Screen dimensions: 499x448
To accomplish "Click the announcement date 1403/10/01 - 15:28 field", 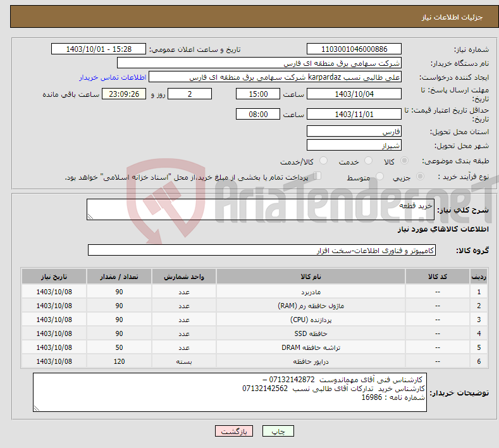I will pyautogui.click(x=98, y=49).
